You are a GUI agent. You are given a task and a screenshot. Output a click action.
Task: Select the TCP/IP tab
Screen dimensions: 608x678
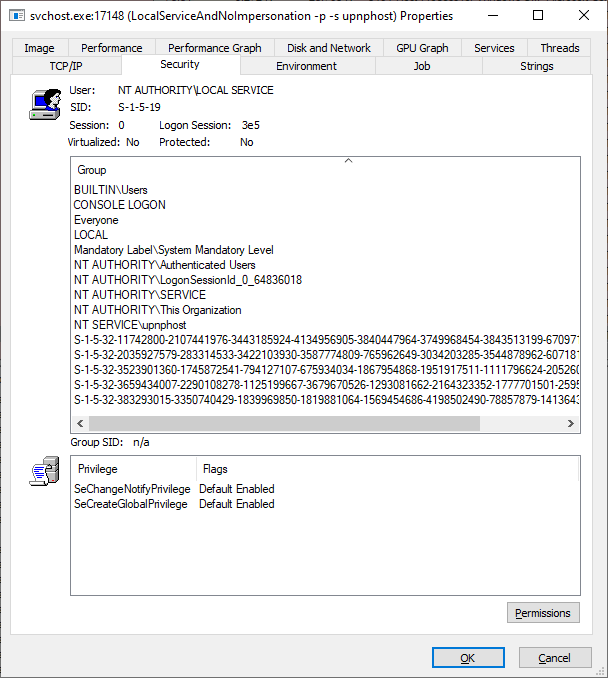tap(66, 66)
